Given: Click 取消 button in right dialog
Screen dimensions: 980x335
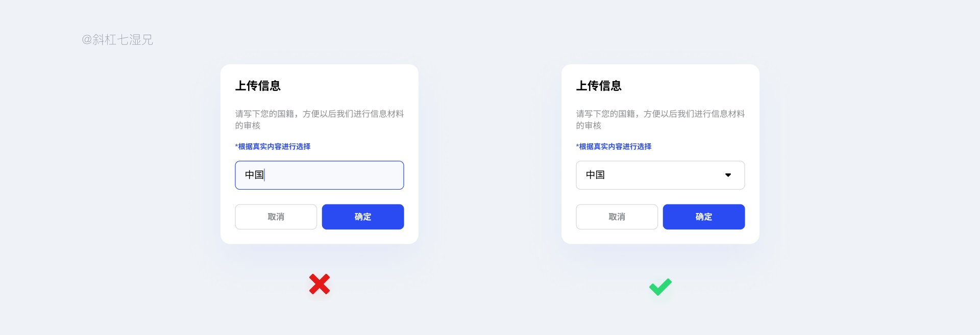Looking at the screenshot, I should 617,217.
